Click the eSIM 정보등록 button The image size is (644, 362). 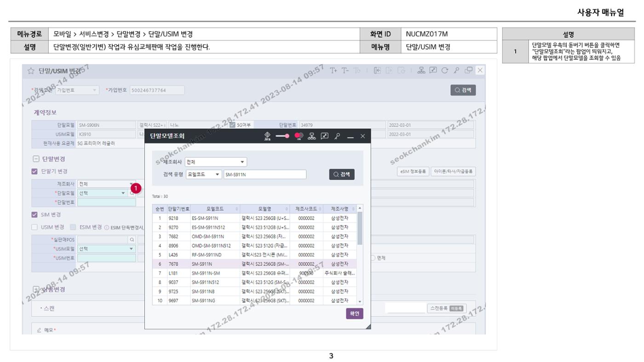pyautogui.click(x=414, y=171)
